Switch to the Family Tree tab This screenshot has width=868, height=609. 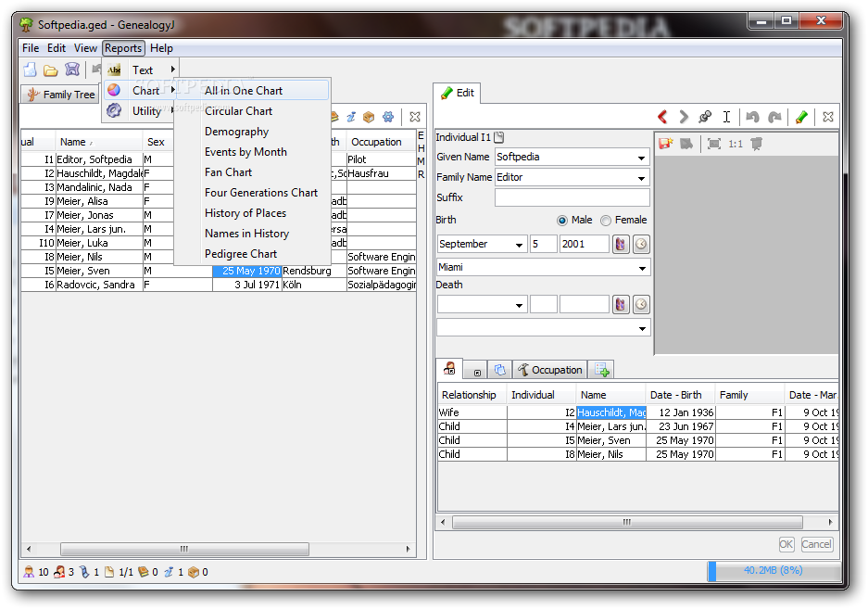coord(60,95)
